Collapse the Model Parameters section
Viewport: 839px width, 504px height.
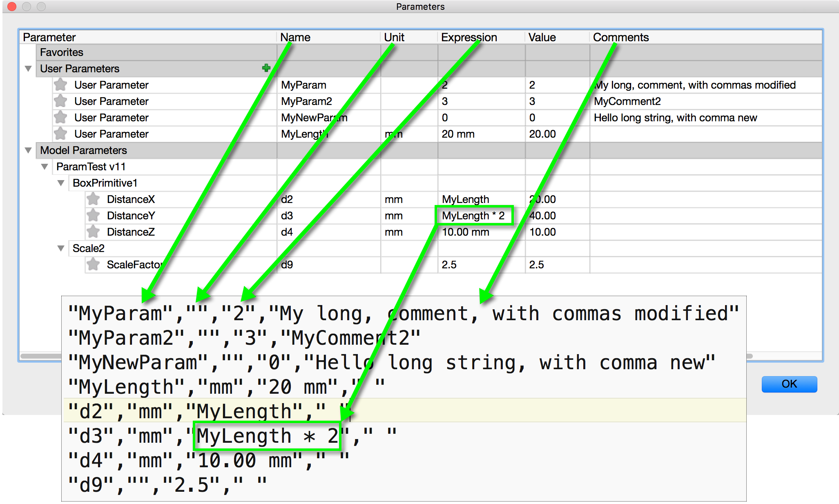(28, 150)
